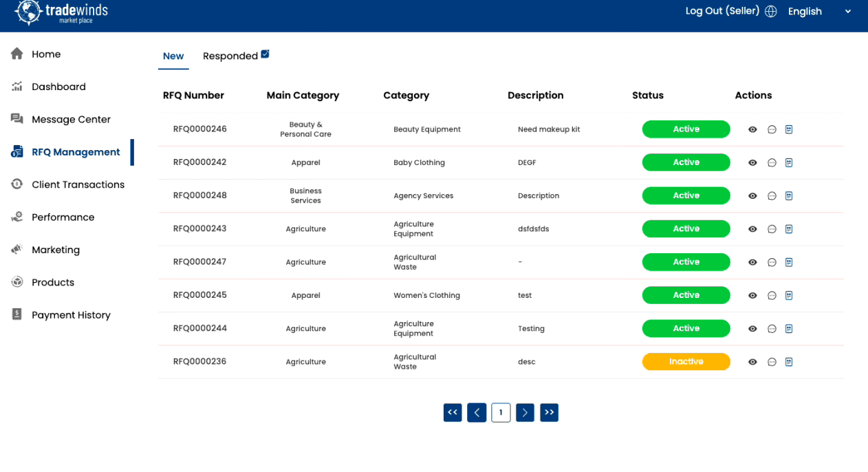View RFQ0000244 via eye icon
Viewport: 868px width, 472px height.
[x=752, y=329]
